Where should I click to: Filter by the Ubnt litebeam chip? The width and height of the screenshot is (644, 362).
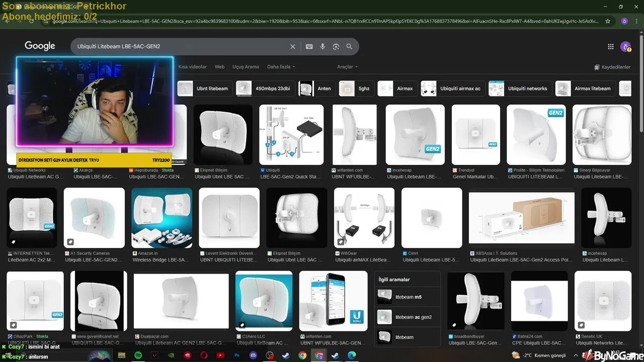click(205, 88)
